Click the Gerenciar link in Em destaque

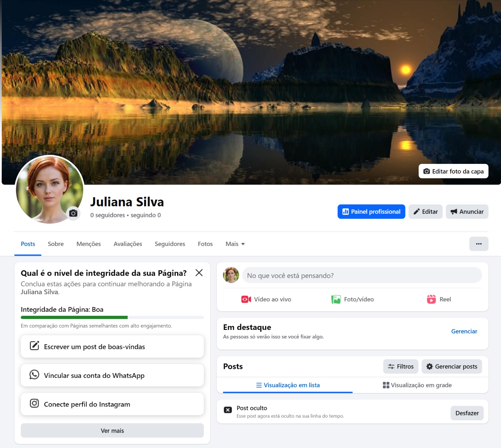[464, 331]
